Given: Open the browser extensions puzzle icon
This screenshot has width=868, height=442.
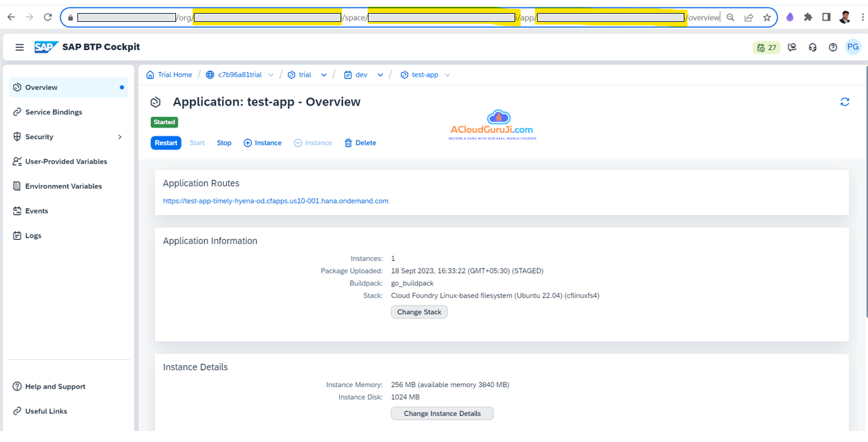Looking at the screenshot, I should coord(808,17).
